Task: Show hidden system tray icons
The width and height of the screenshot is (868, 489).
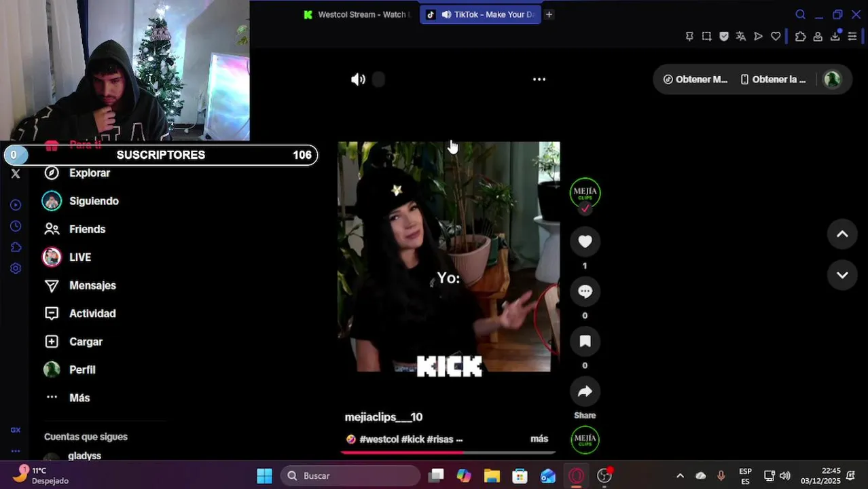Action: coord(680,476)
